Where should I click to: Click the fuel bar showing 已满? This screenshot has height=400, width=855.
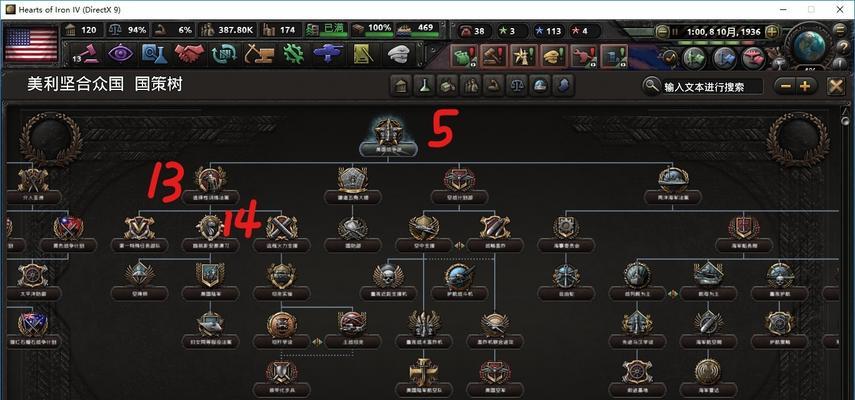(x=326, y=30)
